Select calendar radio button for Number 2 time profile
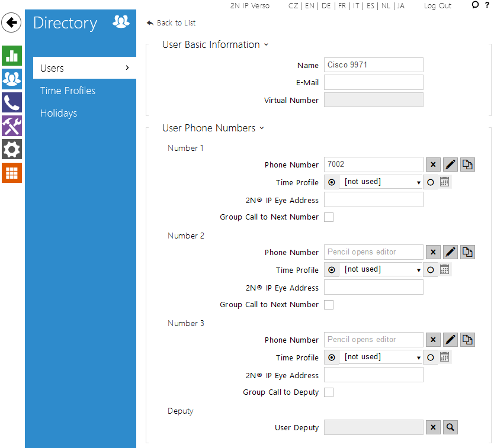 click(x=431, y=270)
